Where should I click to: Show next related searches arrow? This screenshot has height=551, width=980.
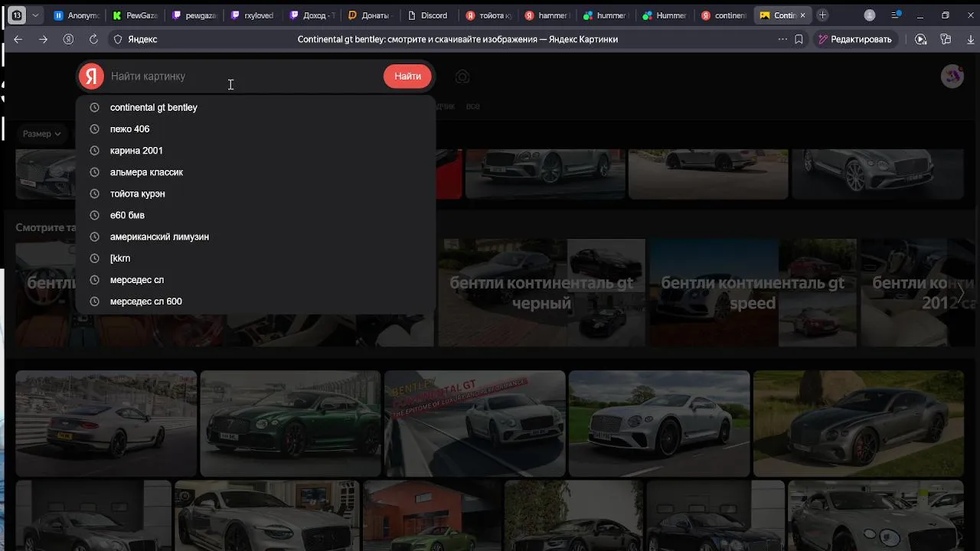pos(961,292)
